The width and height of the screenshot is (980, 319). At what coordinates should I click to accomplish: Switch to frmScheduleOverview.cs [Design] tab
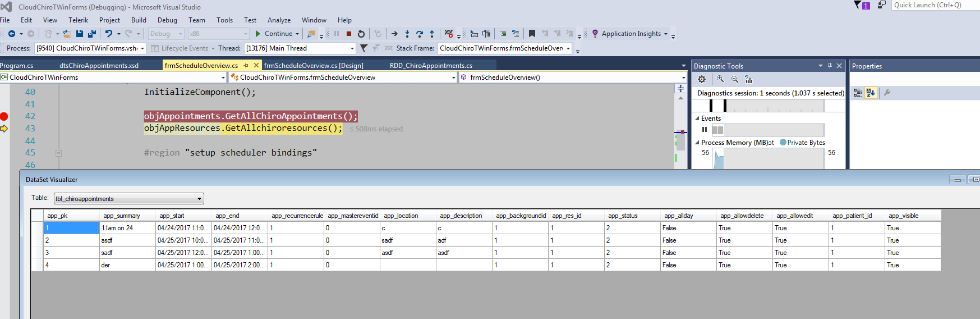(x=314, y=66)
